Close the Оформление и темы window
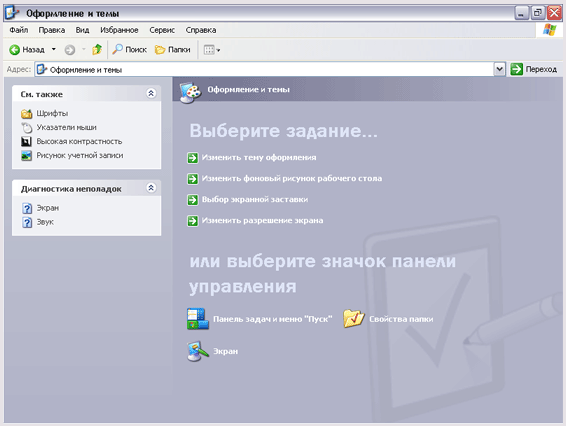 click(554, 13)
